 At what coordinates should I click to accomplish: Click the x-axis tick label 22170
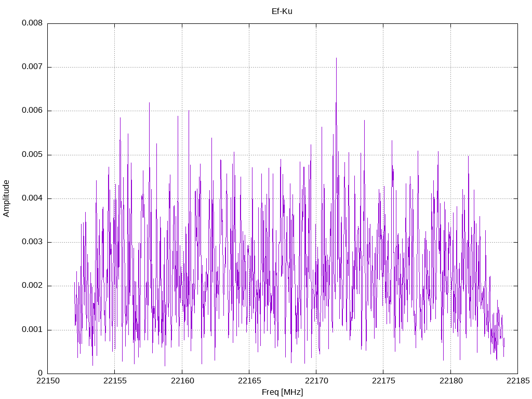point(316,381)
